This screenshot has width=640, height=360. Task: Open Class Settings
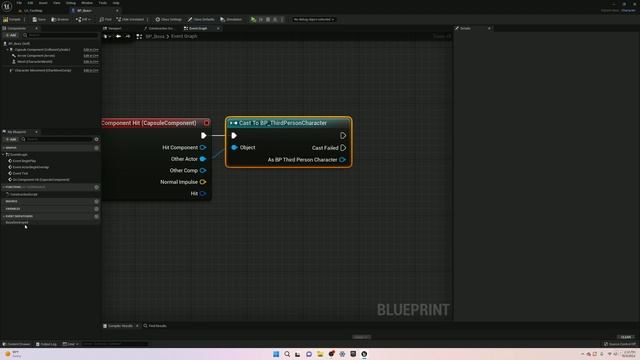coord(169,19)
